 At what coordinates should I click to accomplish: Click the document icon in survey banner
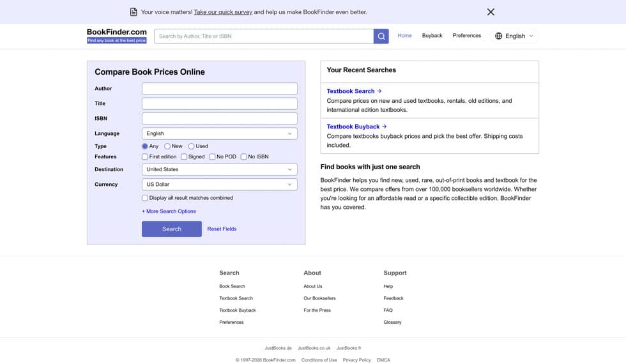(134, 12)
